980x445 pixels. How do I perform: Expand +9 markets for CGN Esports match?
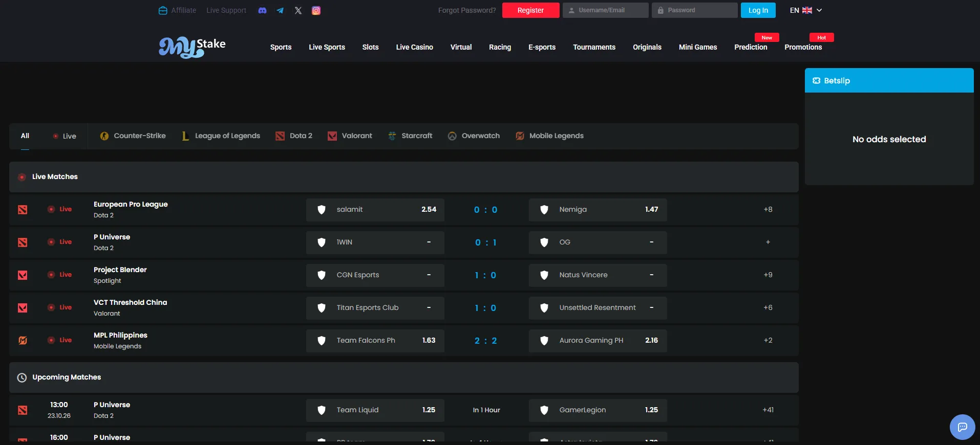click(x=768, y=275)
